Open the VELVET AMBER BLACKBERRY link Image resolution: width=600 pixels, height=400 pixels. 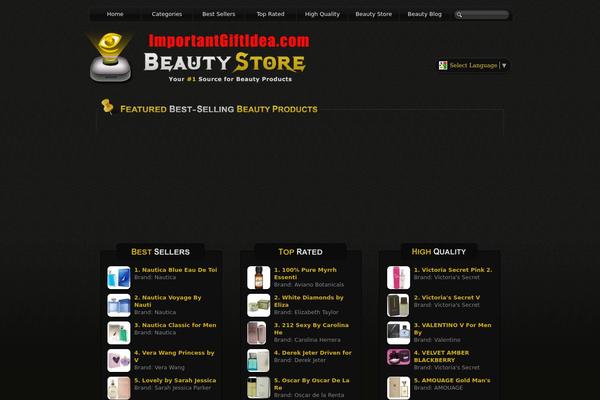pos(442,356)
